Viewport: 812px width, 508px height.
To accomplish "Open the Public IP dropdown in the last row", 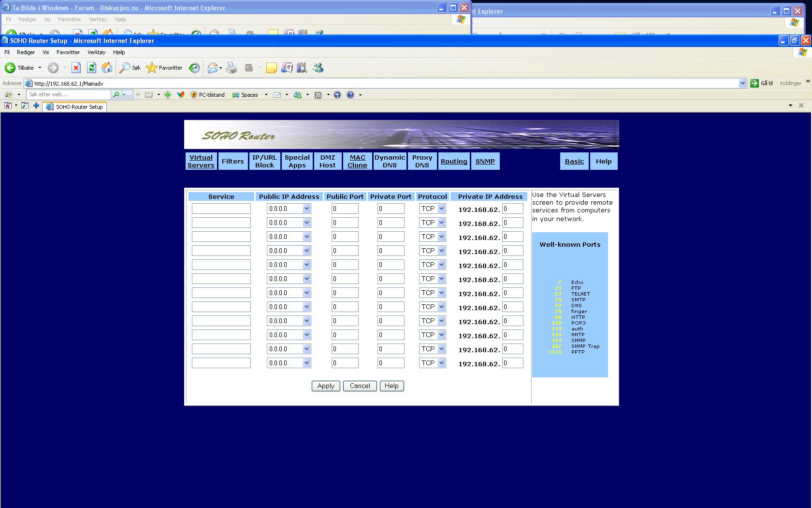I will tap(306, 363).
